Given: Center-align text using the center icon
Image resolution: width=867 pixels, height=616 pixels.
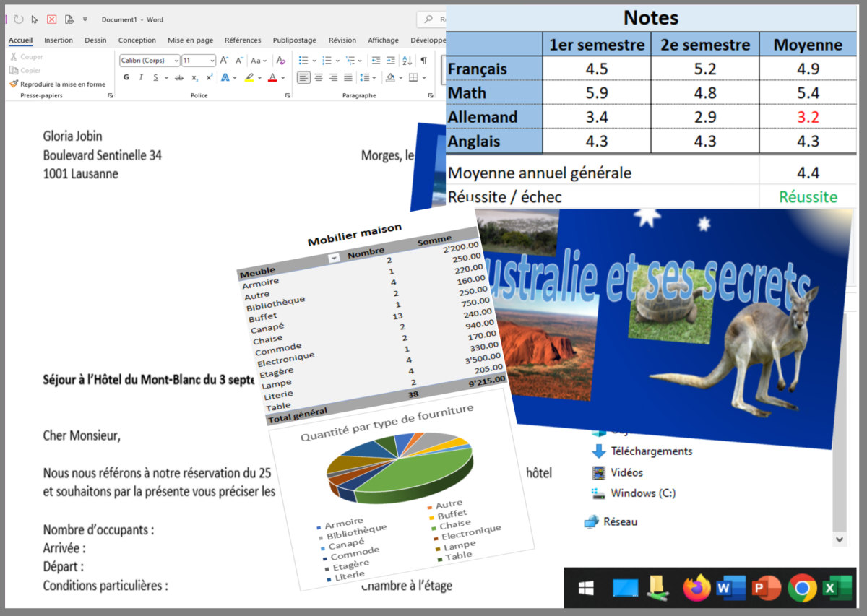Looking at the screenshot, I should click(x=319, y=78).
